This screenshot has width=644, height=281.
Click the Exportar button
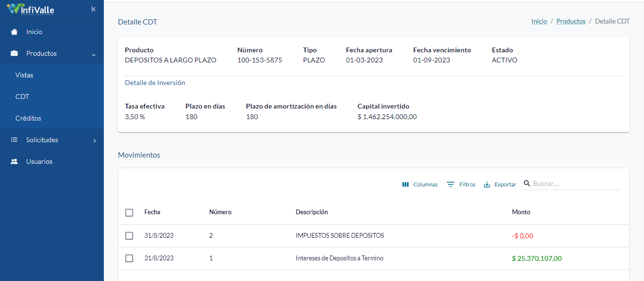point(500,184)
